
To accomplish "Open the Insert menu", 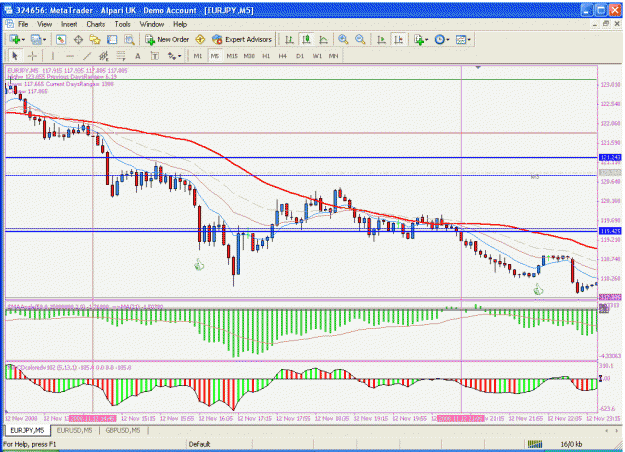I will click(69, 24).
